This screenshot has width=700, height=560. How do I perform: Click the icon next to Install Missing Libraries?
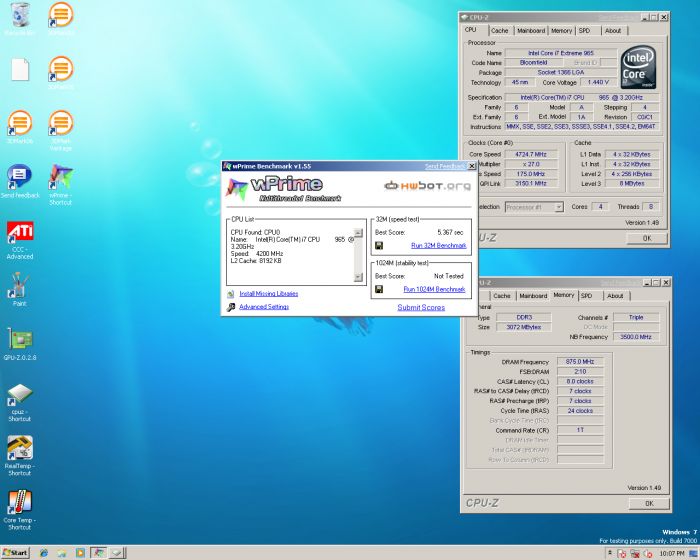(x=230, y=294)
